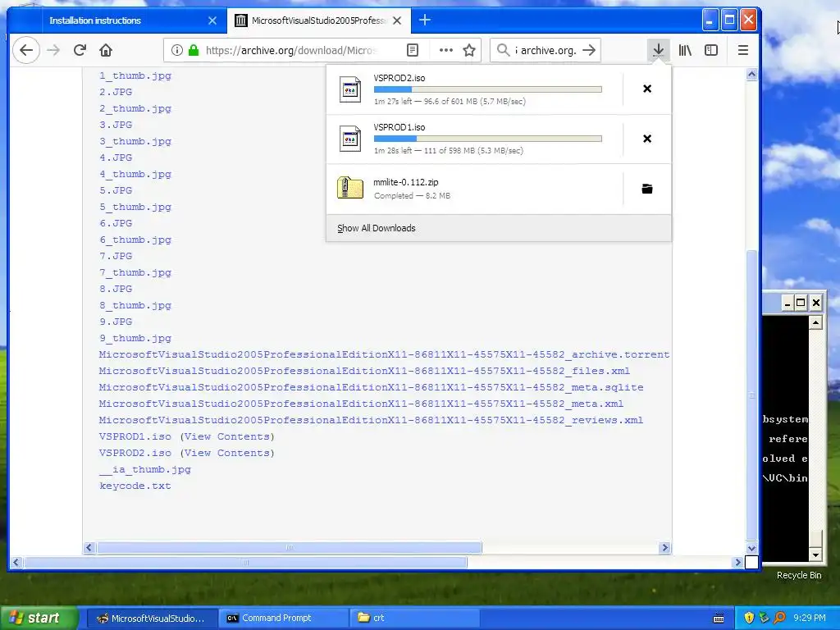Click the search box with archive.org text

click(x=547, y=50)
